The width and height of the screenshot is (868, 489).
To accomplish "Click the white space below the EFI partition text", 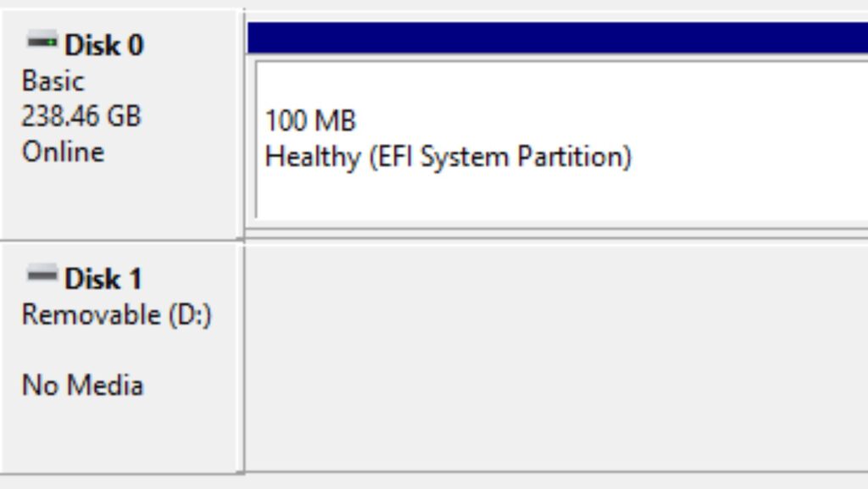I will click(556, 195).
